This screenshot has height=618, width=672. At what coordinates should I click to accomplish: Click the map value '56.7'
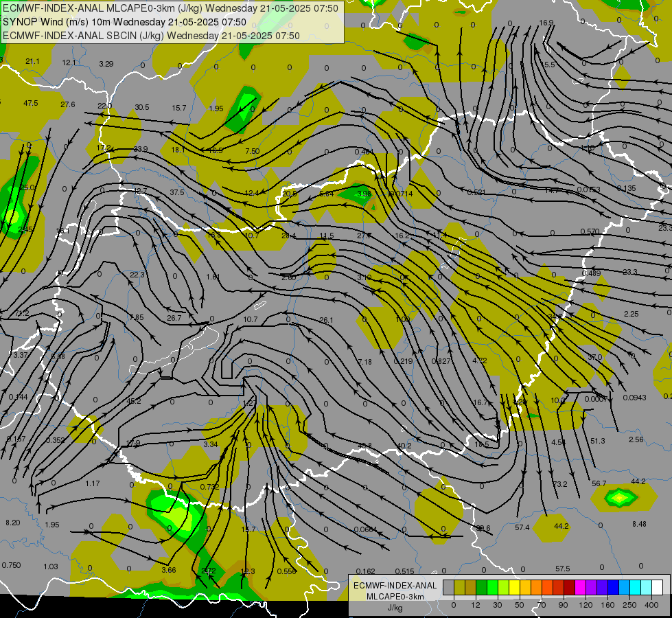click(x=599, y=484)
